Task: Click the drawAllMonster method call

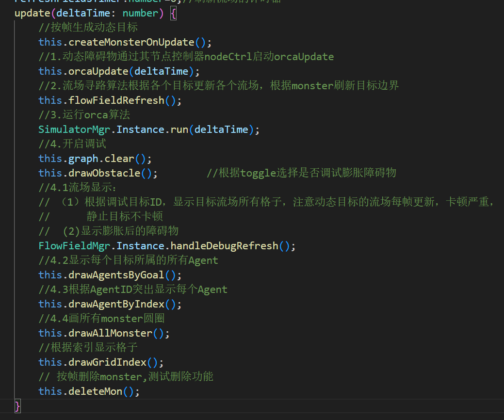Action: tap(110, 333)
